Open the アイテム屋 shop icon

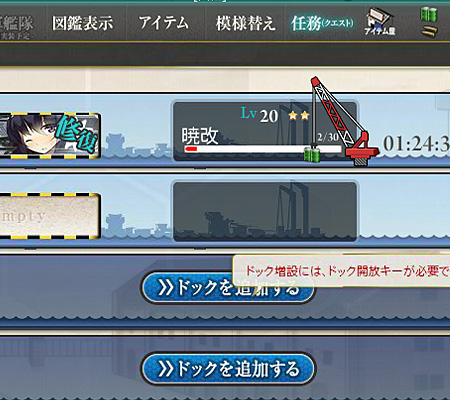(380, 22)
